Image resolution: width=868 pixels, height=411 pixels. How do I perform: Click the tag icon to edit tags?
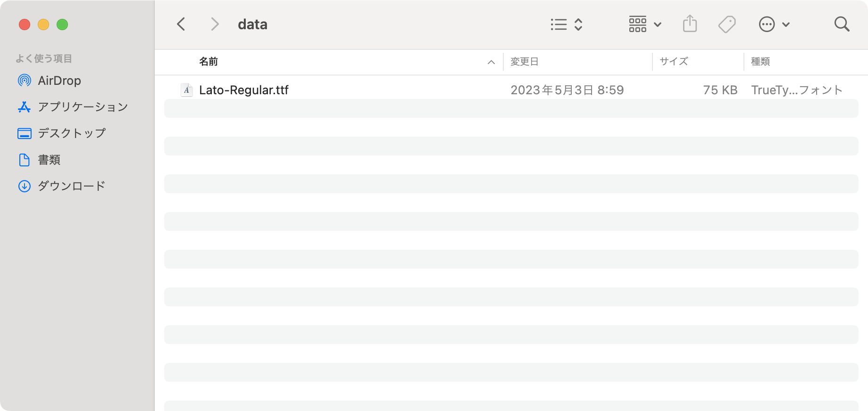(727, 24)
